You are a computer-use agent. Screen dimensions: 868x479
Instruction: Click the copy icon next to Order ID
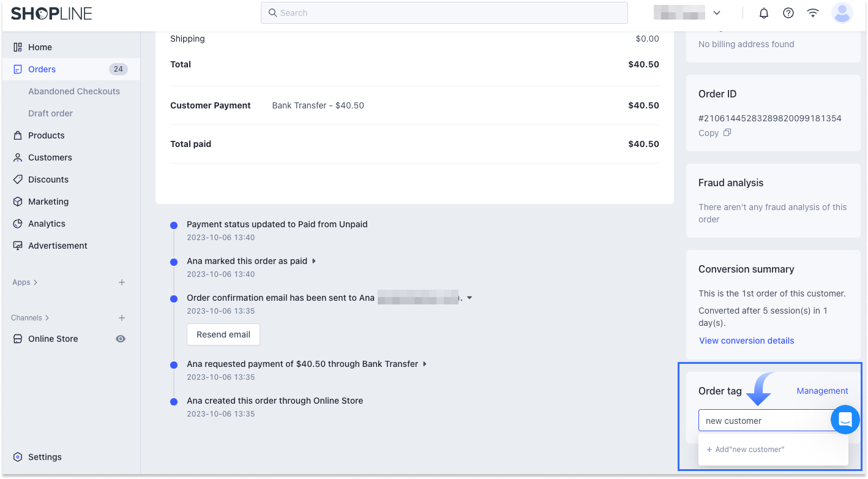click(727, 132)
